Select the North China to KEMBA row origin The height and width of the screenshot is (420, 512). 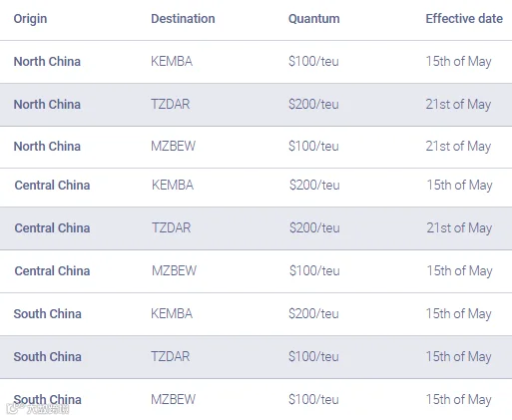(x=47, y=62)
